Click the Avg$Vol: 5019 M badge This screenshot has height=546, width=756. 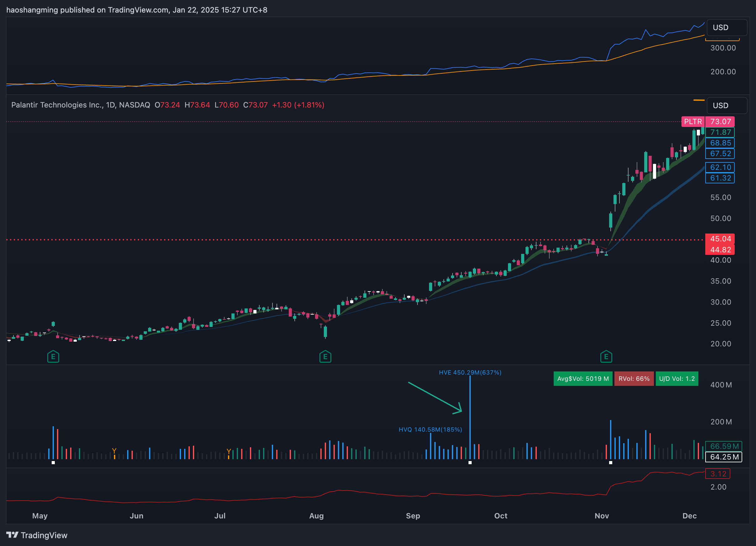click(x=583, y=379)
